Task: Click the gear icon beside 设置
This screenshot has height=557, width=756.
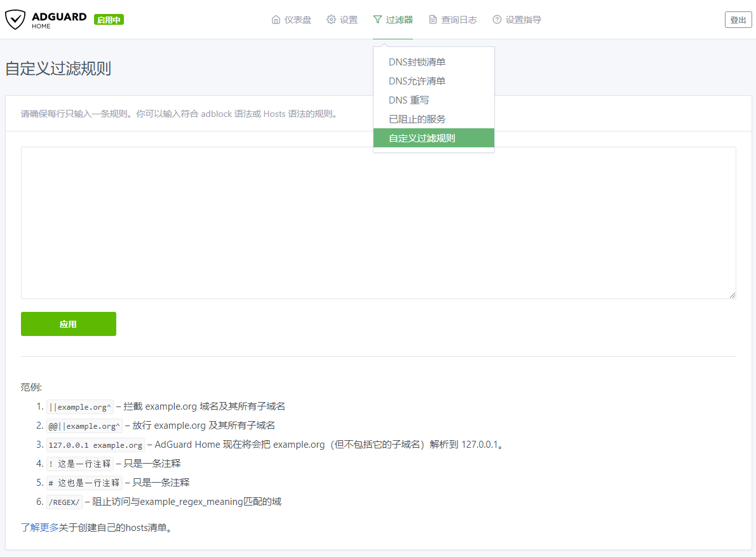Action: point(331,20)
